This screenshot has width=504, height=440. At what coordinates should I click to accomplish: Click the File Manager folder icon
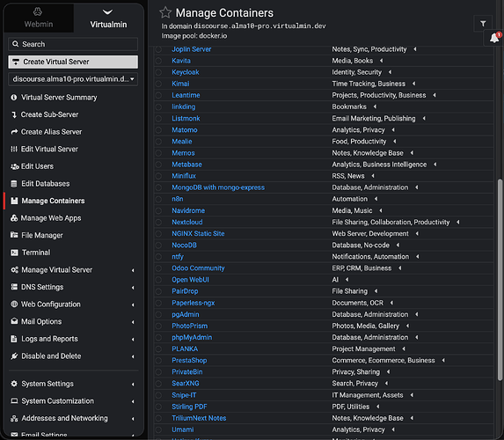pos(14,235)
